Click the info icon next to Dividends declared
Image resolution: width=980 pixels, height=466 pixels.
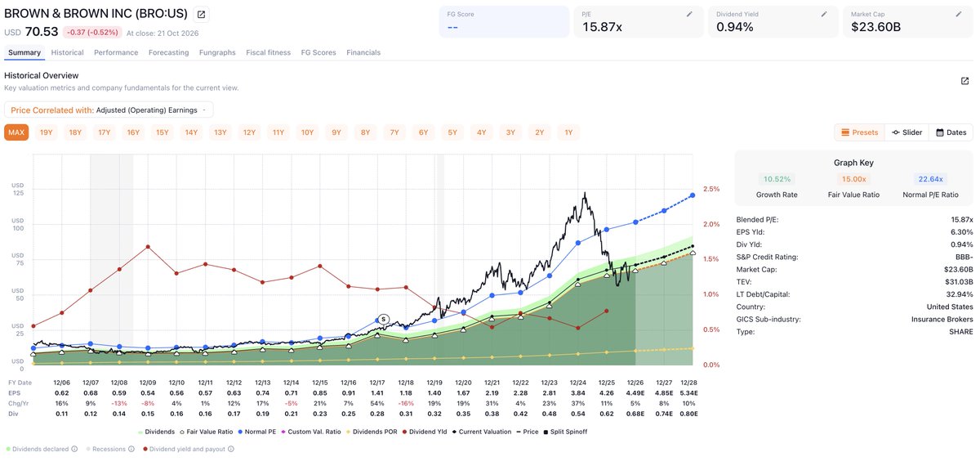[x=73, y=449]
